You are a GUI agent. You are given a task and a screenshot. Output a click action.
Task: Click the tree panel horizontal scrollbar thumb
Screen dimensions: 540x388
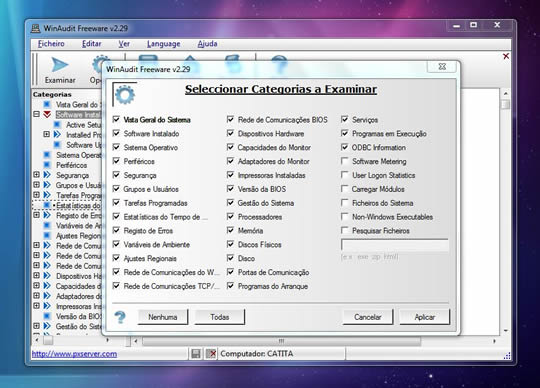48,340
